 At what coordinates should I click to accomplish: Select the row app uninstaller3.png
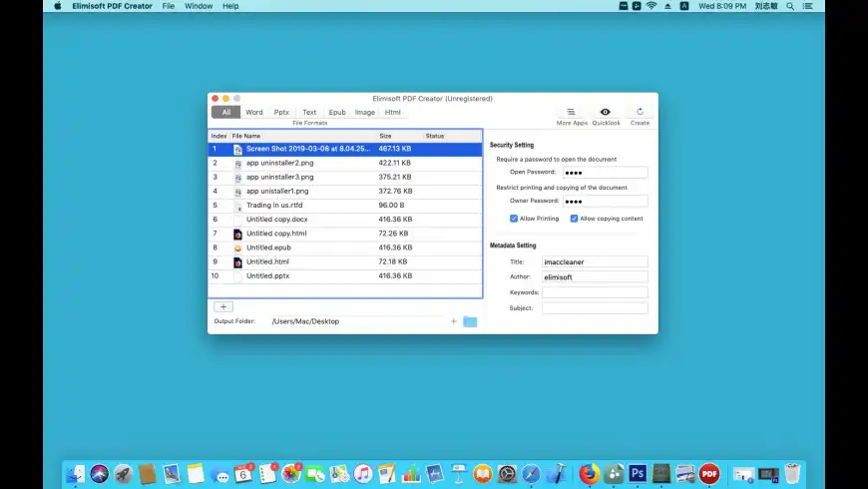click(x=345, y=178)
